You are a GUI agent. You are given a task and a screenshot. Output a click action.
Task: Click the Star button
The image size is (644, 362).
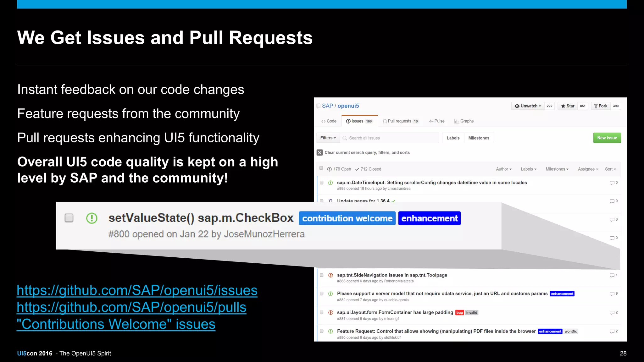click(568, 106)
